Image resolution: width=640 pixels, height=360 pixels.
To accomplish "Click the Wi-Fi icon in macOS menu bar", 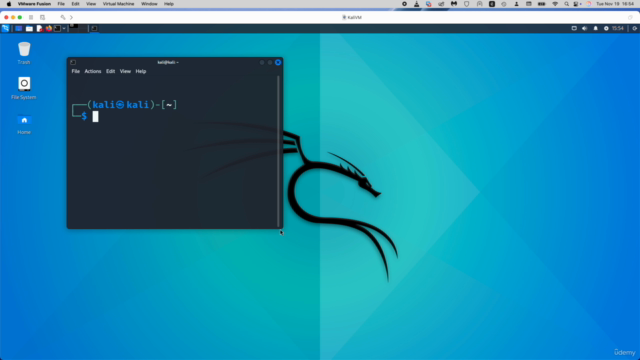I will click(x=555, y=4).
